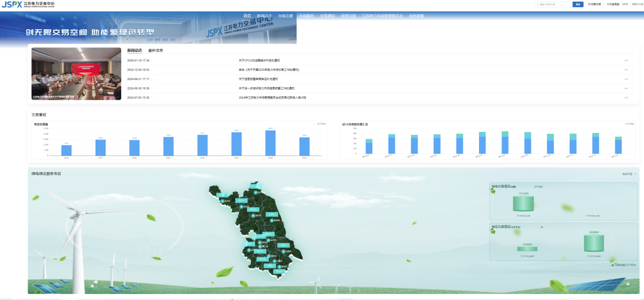Viewport: 644px width, 300px height.
Task: Click the arrow icon on the 2024-07-03 news row
Action: 626,98
